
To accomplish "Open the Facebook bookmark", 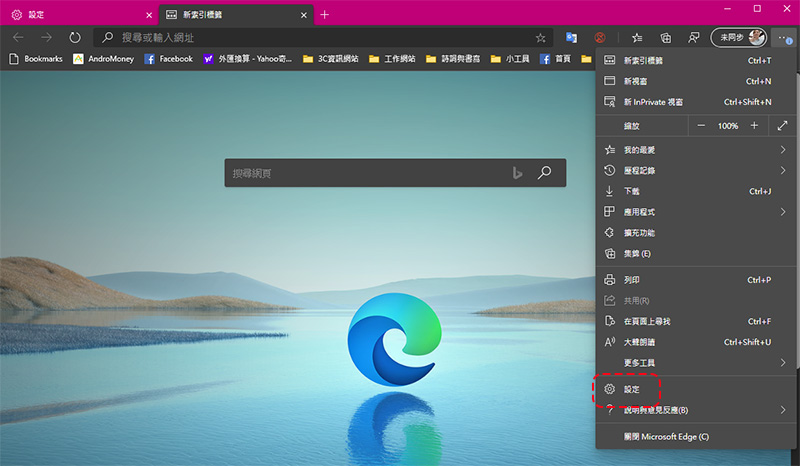I will [168, 59].
